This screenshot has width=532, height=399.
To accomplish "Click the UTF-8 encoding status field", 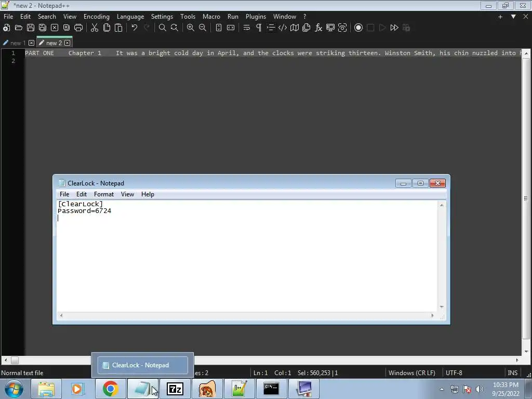I will click(x=454, y=373).
